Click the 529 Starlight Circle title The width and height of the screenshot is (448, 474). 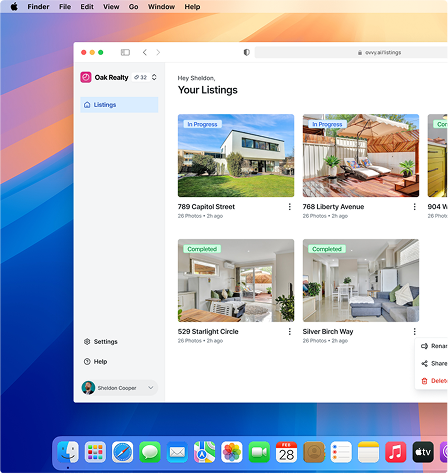point(208,332)
